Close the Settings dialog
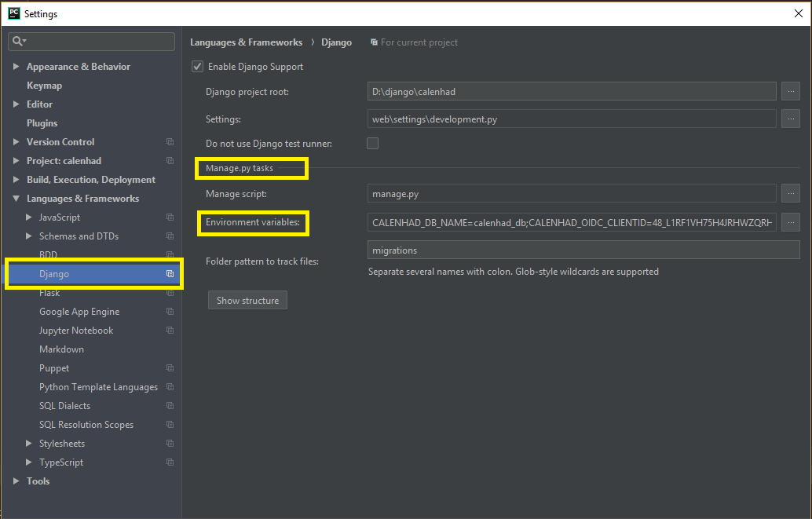 pos(798,13)
